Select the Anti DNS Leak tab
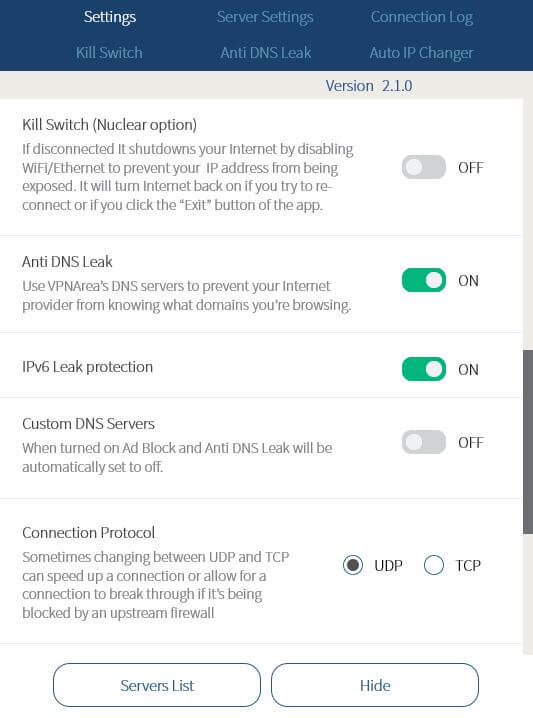Image resolution: width=533 pixels, height=718 pixels. (x=266, y=53)
